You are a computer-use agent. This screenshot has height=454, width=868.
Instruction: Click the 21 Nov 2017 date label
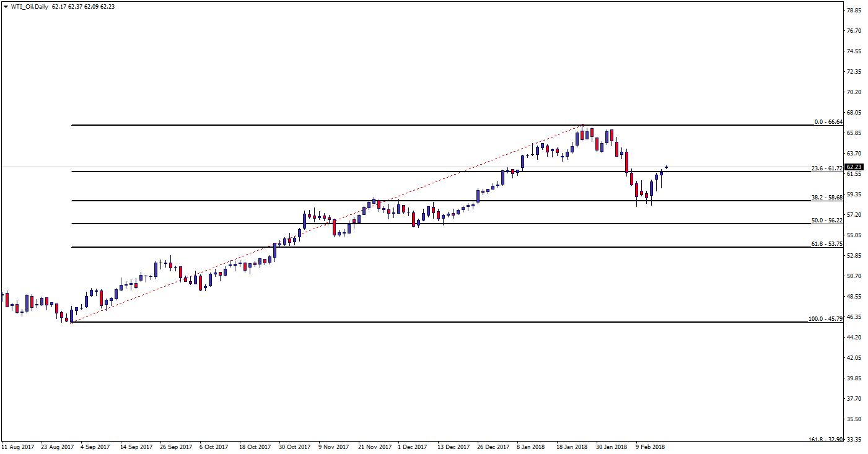point(374,447)
